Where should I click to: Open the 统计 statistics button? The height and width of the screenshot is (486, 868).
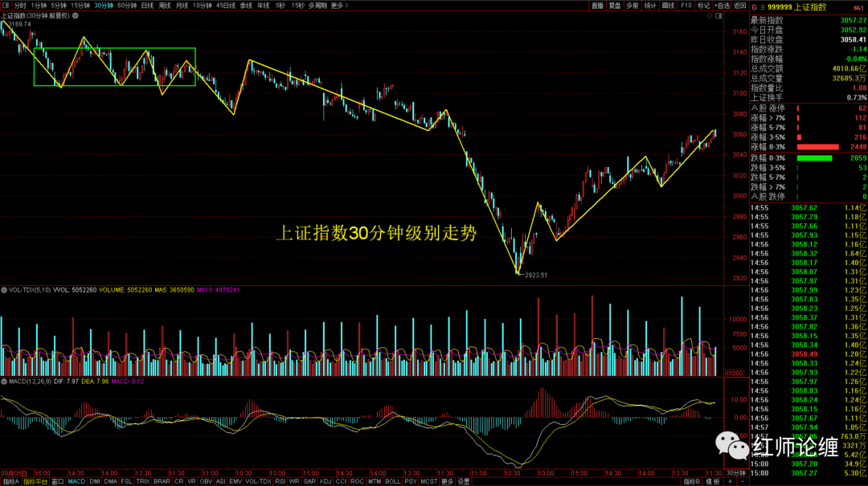650,6
